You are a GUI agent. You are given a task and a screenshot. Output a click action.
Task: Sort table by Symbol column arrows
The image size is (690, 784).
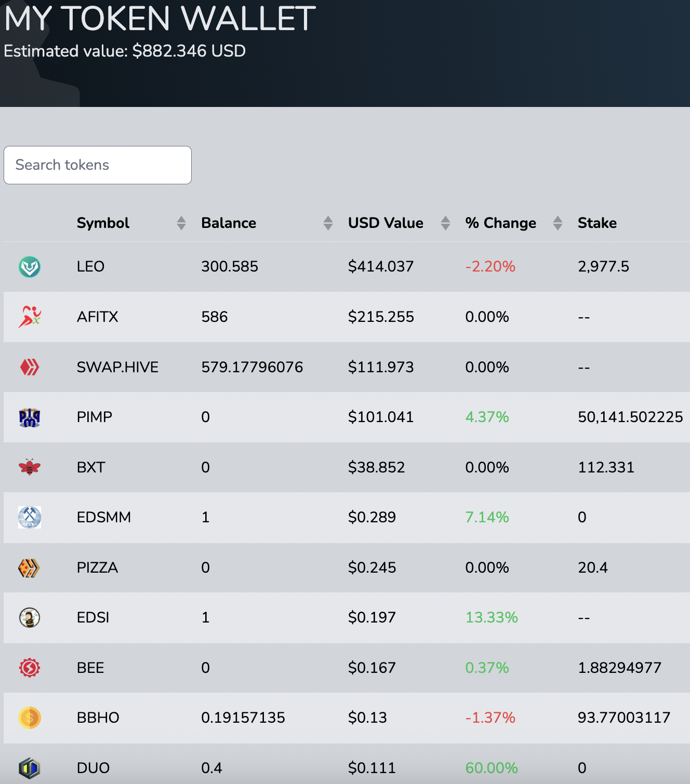[x=181, y=223]
